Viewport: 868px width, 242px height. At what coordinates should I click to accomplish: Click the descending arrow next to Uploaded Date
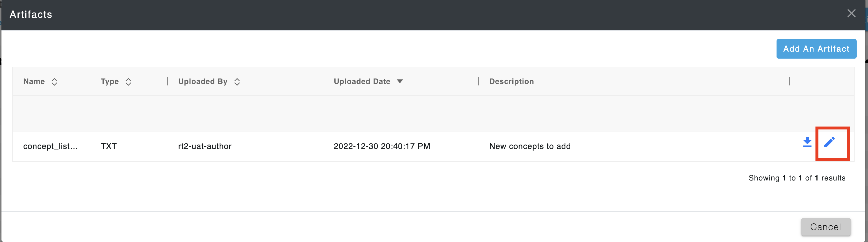(400, 81)
